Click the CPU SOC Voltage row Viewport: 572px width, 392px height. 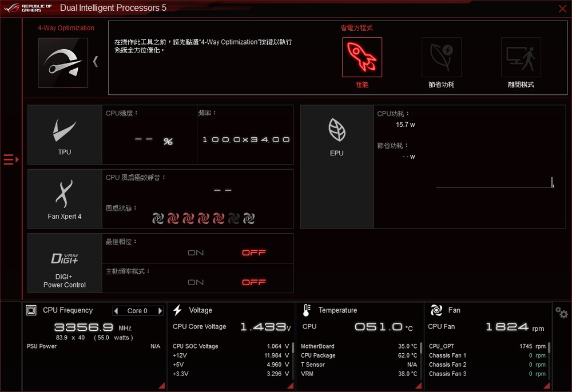click(231, 346)
